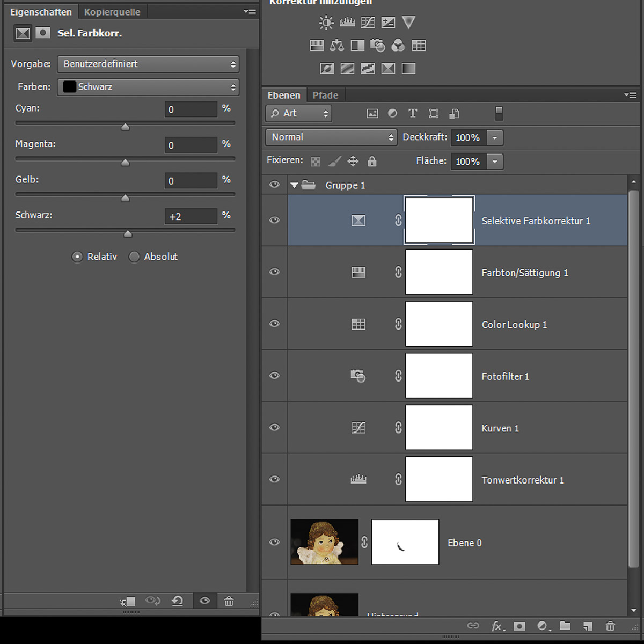Reset adjustment to defaults icon

(178, 601)
